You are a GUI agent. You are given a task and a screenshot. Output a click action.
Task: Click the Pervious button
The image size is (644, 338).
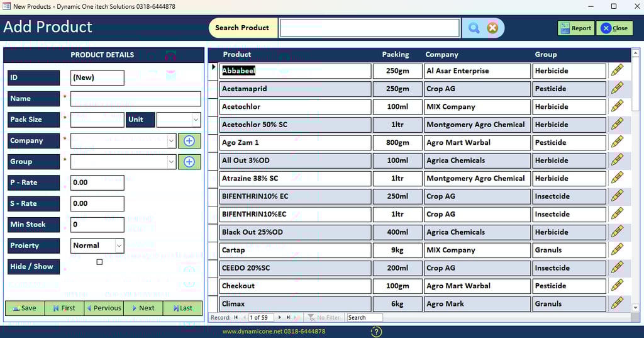click(104, 308)
